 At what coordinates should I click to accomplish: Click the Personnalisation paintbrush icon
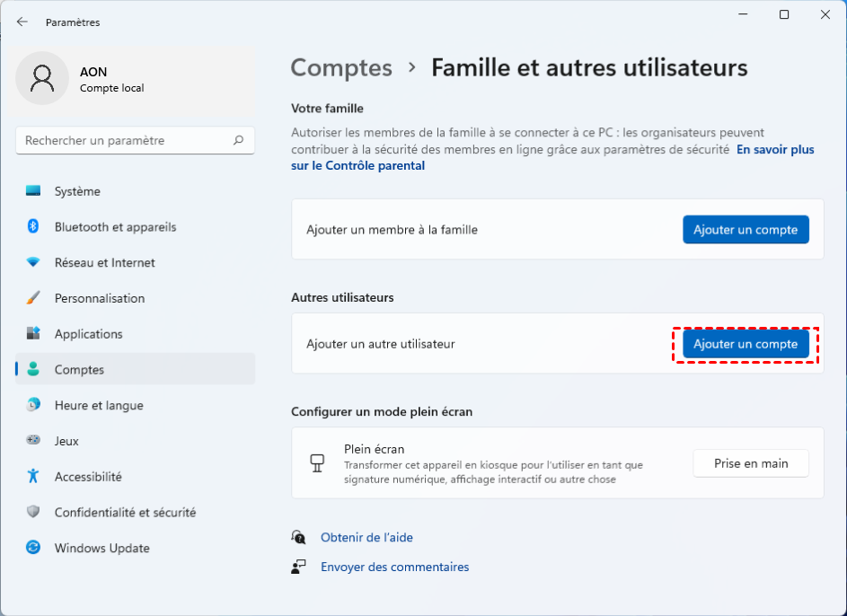coord(33,298)
